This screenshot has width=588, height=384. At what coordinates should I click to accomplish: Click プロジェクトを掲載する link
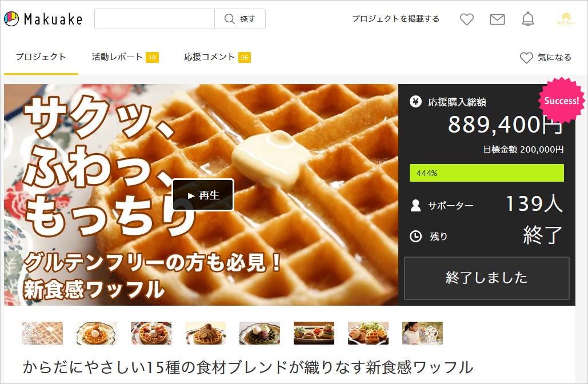click(x=395, y=19)
